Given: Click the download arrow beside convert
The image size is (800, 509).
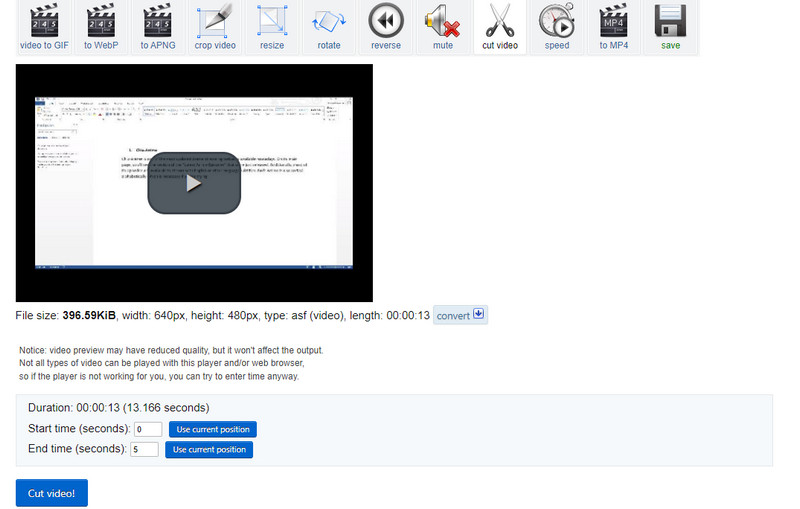Looking at the screenshot, I should [x=479, y=315].
